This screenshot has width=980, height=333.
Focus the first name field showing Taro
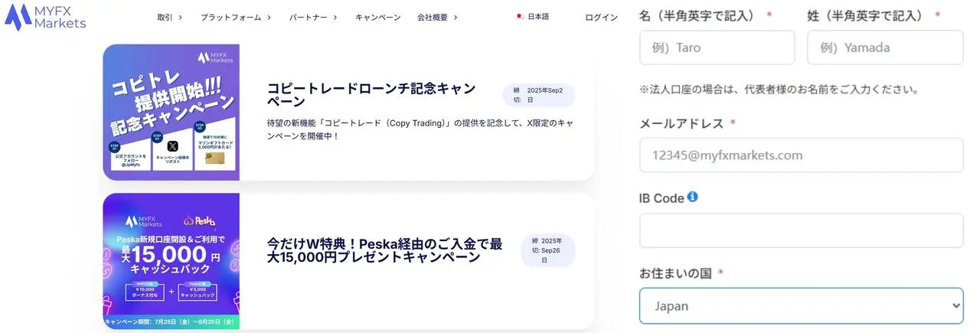pos(717,47)
